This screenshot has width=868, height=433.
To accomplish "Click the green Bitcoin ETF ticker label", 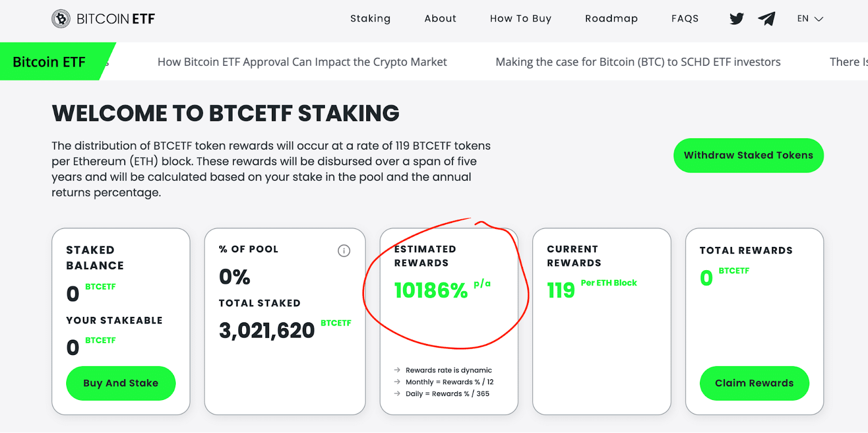I will click(x=49, y=62).
